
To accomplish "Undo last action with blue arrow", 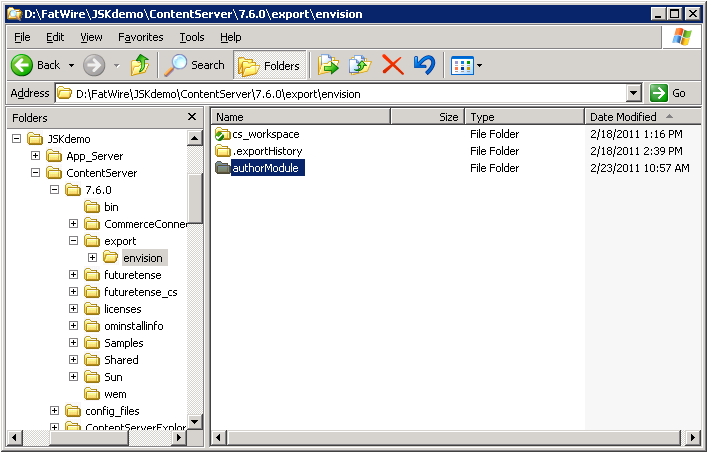I will coord(424,65).
